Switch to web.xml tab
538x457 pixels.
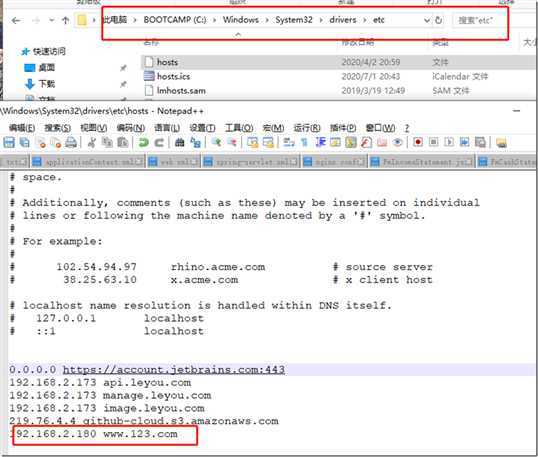coord(174,161)
